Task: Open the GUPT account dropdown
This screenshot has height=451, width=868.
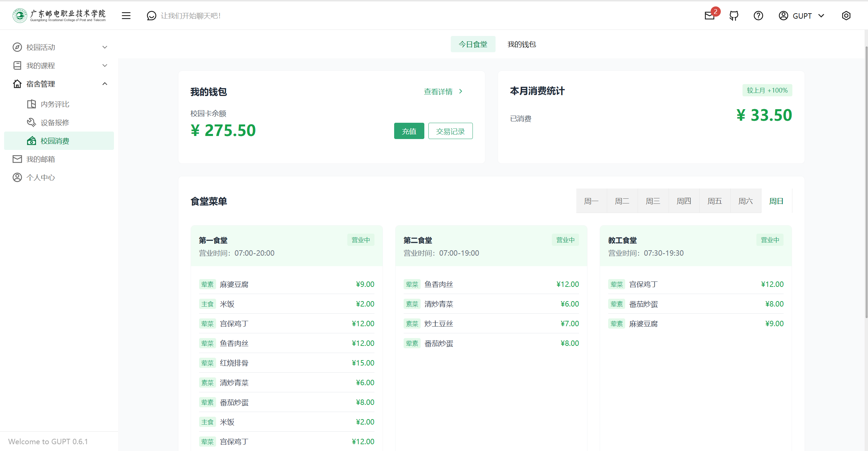Action: [x=802, y=16]
